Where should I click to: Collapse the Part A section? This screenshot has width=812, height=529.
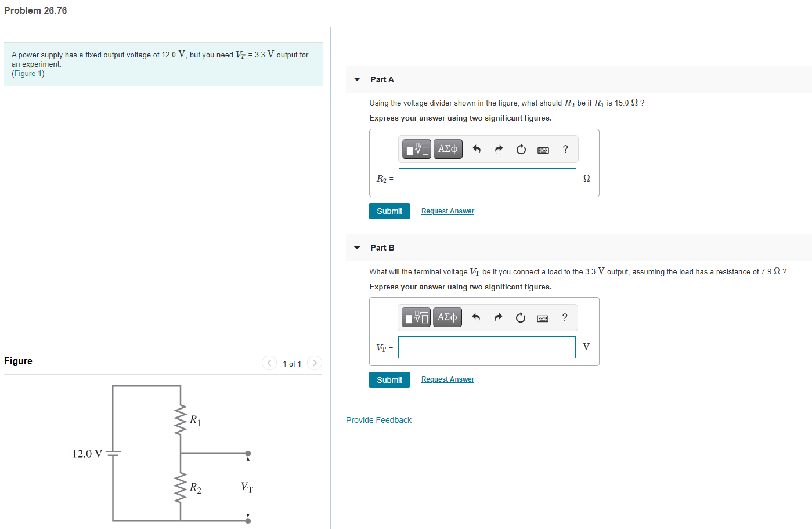click(x=357, y=79)
